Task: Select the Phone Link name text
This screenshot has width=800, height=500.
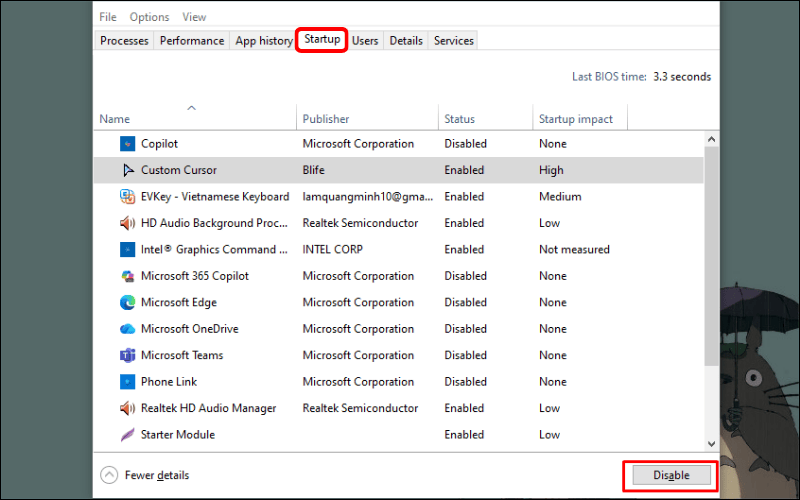Action: [169, 382]
